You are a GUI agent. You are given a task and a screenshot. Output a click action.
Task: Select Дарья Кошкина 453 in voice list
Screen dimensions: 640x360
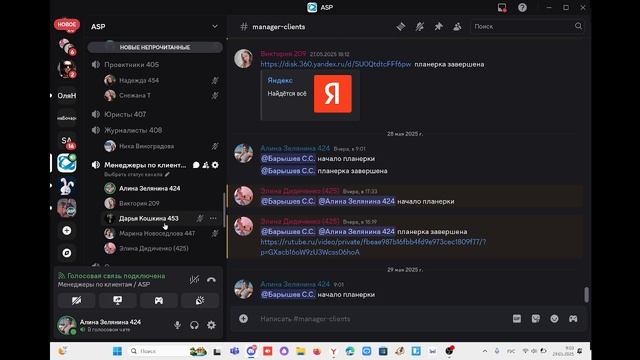[x=149, y=218]
